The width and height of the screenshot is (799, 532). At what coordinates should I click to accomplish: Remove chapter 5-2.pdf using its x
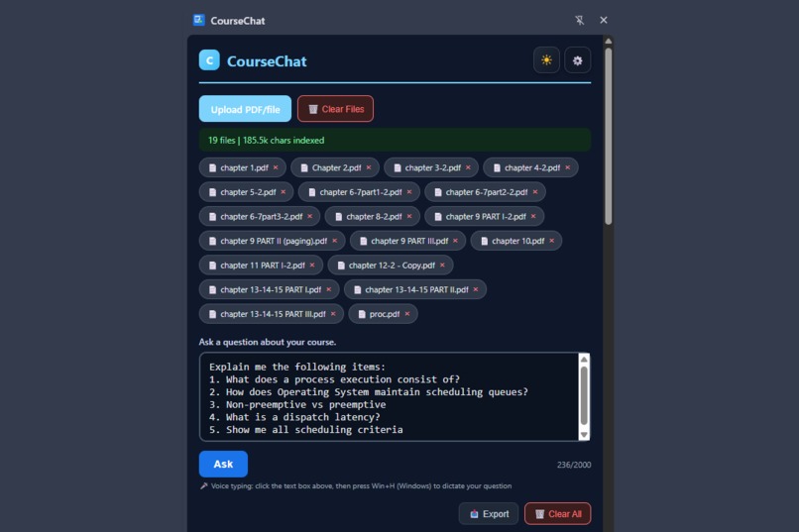click(x=284, y=192)
